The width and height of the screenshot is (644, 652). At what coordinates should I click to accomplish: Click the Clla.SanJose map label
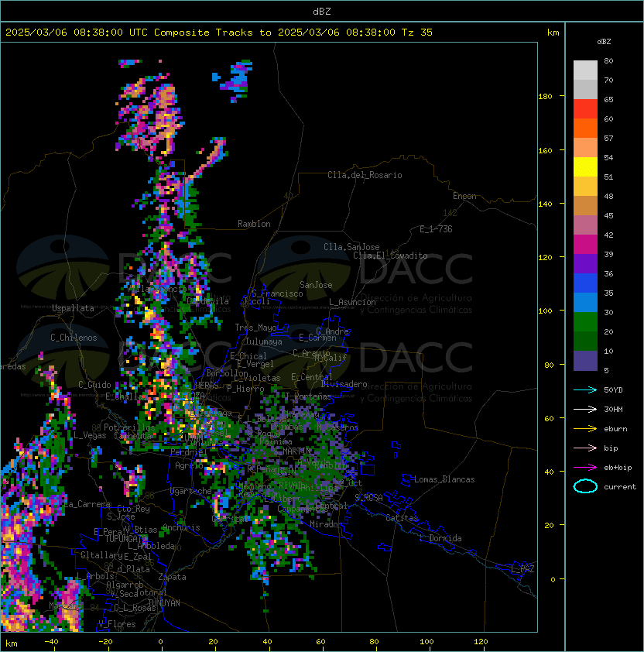(351, 247)
